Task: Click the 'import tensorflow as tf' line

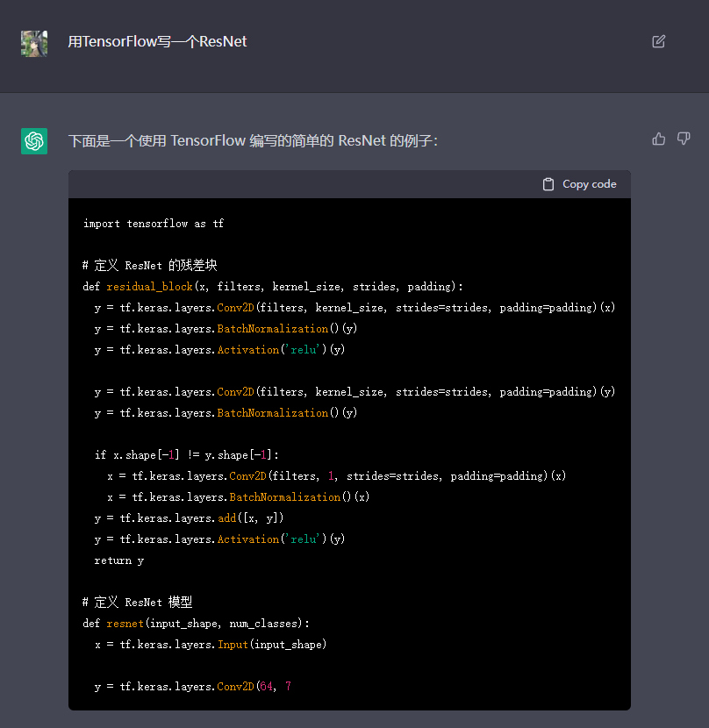Action: [154, 224]
